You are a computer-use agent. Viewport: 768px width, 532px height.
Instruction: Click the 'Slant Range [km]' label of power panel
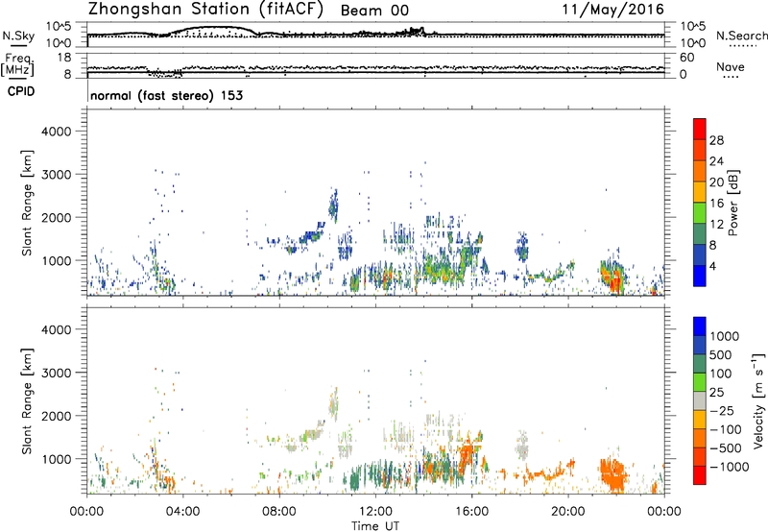click(27, 203)
